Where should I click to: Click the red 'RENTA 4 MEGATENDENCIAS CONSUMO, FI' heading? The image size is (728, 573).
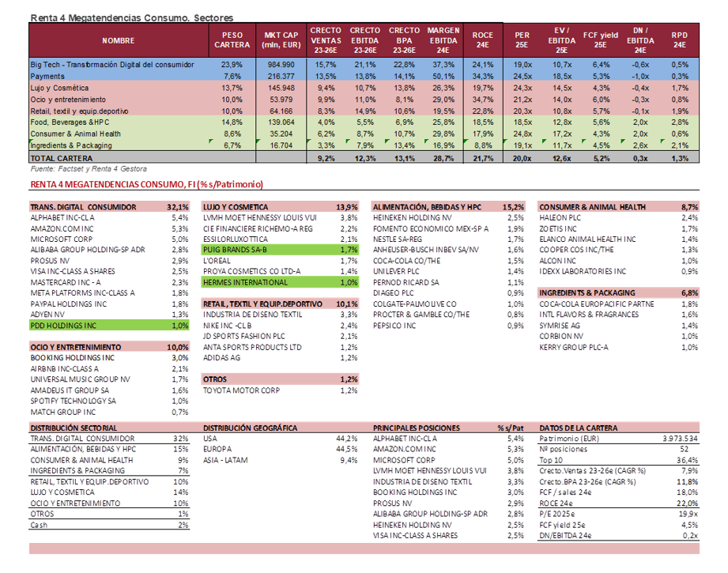pos(147,184)
